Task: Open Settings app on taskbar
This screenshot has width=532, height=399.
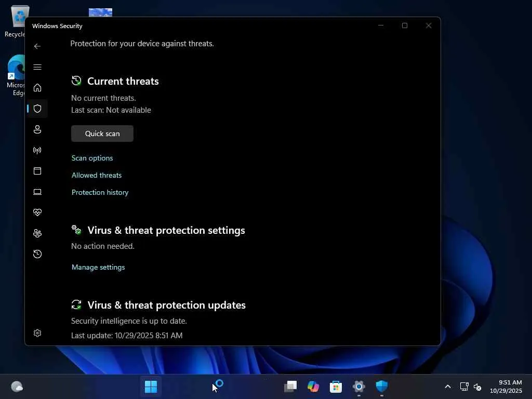Action: [x=358, y=387]
